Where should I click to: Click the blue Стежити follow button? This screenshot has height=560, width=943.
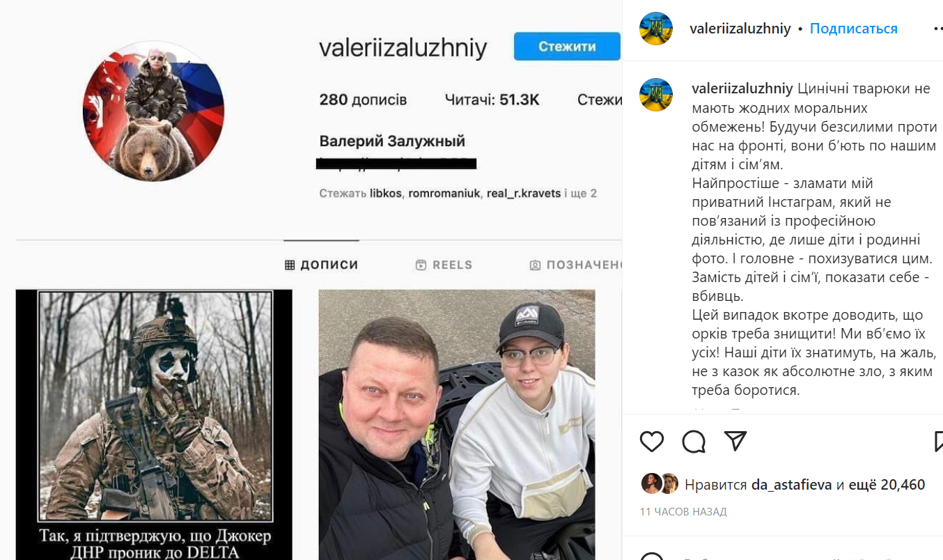coord(567,47)
